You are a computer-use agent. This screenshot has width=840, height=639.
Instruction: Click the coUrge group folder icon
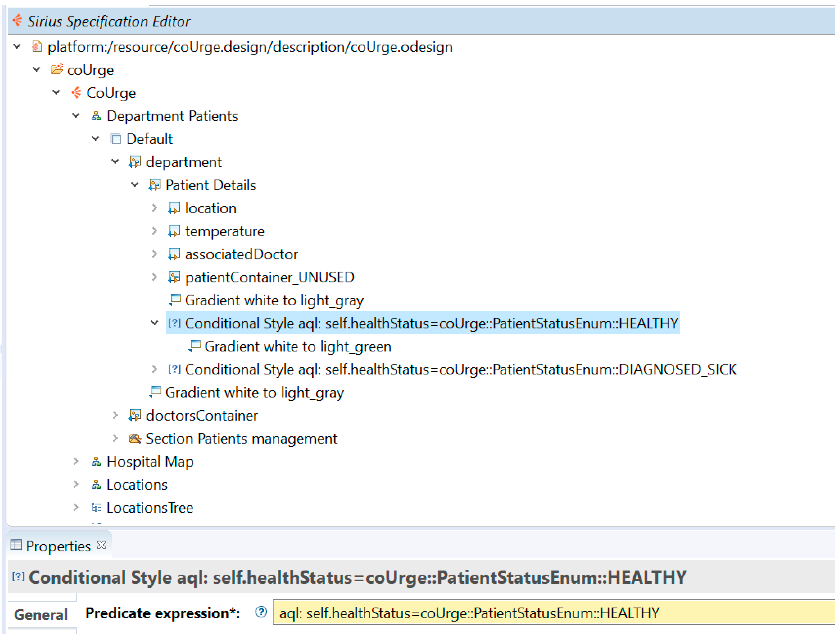click(57, 70)
